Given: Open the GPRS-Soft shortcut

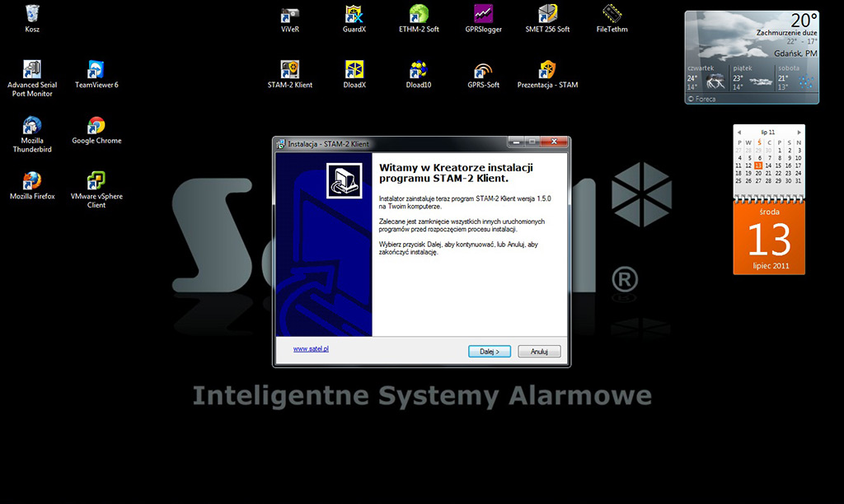Looking at the screenshot, I should [x=483, y=70].
